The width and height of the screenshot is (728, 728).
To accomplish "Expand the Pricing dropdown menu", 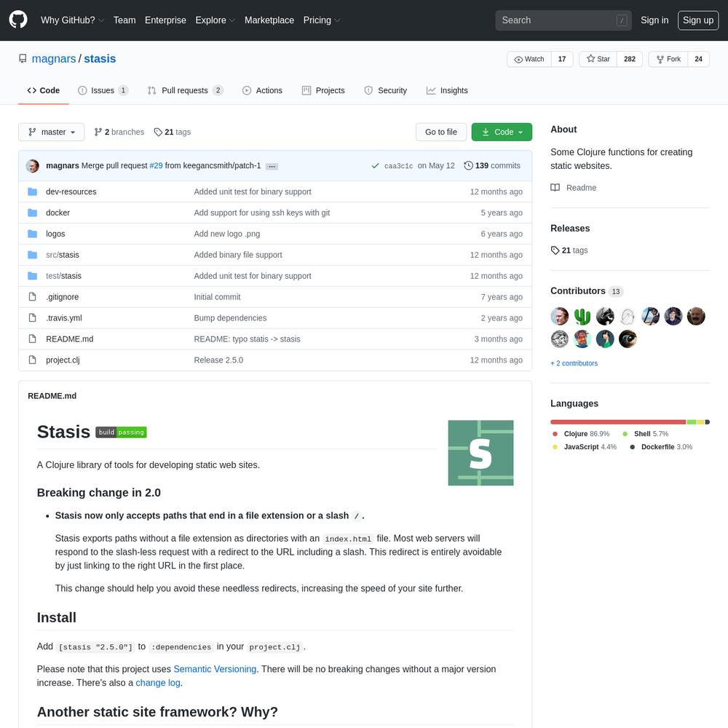I will [x=322, y=20].
